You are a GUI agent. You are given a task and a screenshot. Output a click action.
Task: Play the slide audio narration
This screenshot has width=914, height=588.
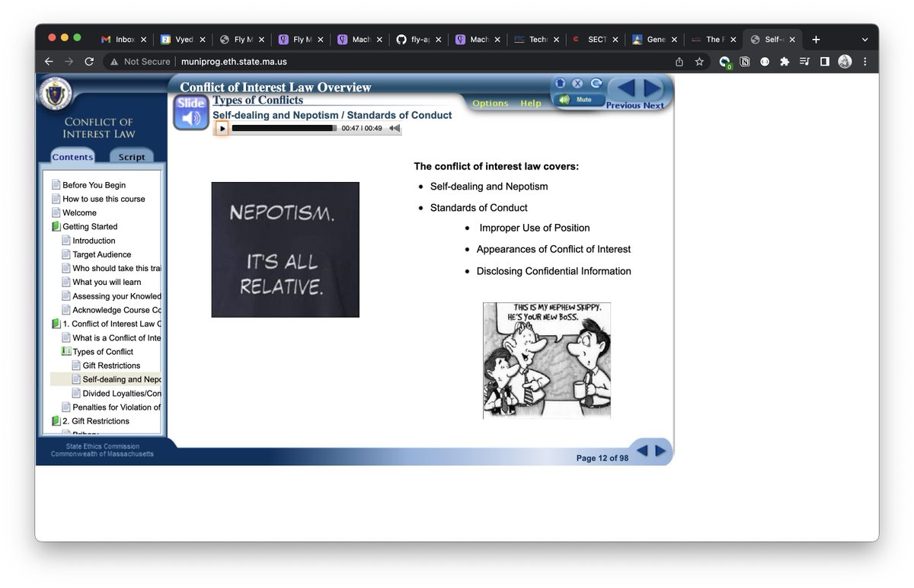(x=222, y=128)
